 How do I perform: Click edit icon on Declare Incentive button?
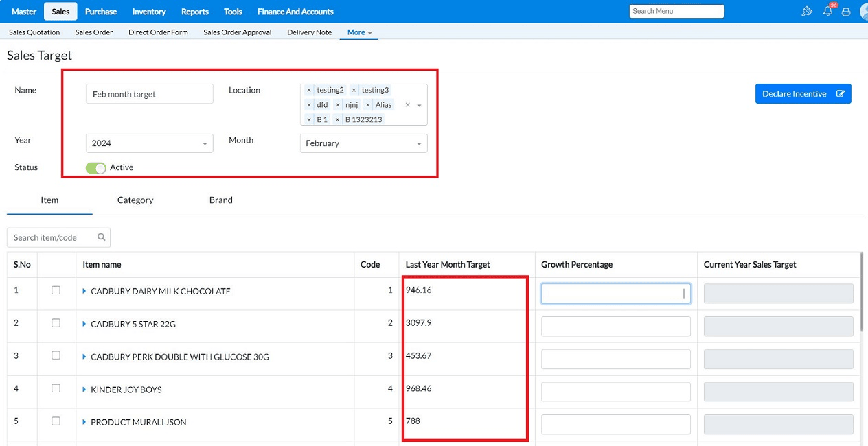[x=841, y=94]
